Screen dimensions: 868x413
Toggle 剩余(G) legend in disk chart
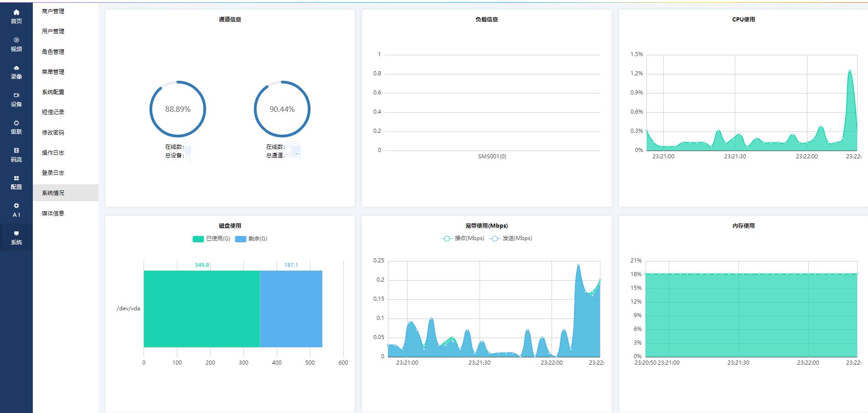[251, 239]
